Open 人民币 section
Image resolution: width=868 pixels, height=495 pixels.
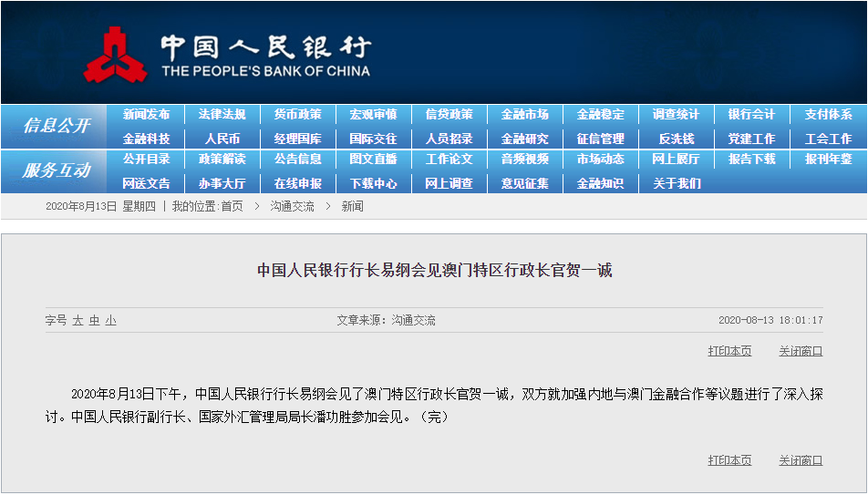pyautogui.click(x=222, y=139)
